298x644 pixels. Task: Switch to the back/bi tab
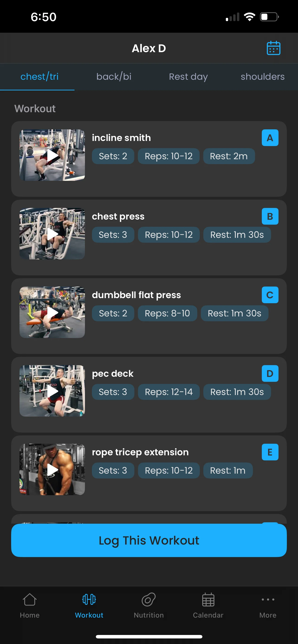pyautogui.click(x=114, y=77)
